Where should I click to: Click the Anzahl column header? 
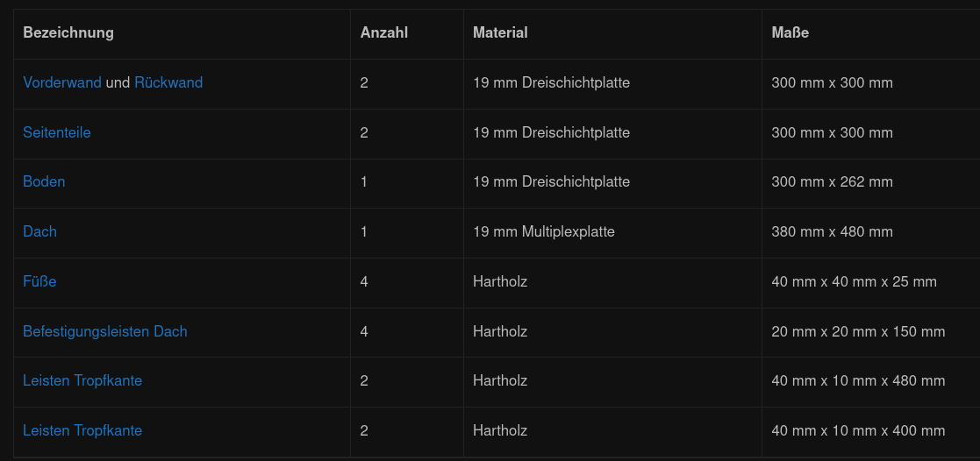(x=384, y=33)
